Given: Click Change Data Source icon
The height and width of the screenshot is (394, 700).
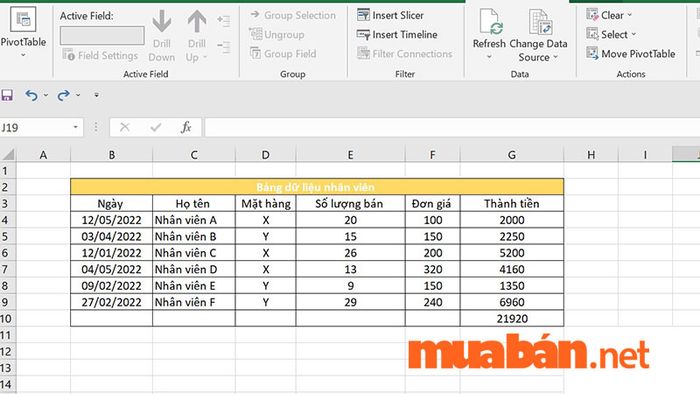Looking at the screenshot, I should (x=540, y=21).
